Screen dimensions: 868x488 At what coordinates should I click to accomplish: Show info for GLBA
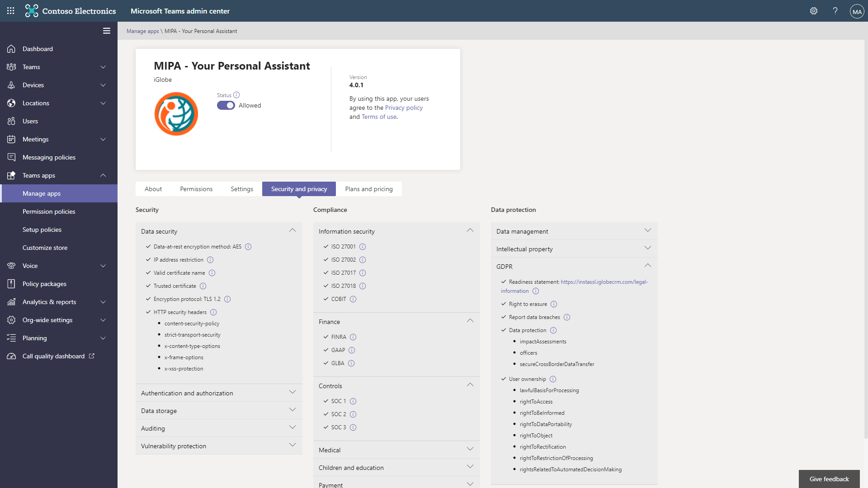(x=351, y=363)
